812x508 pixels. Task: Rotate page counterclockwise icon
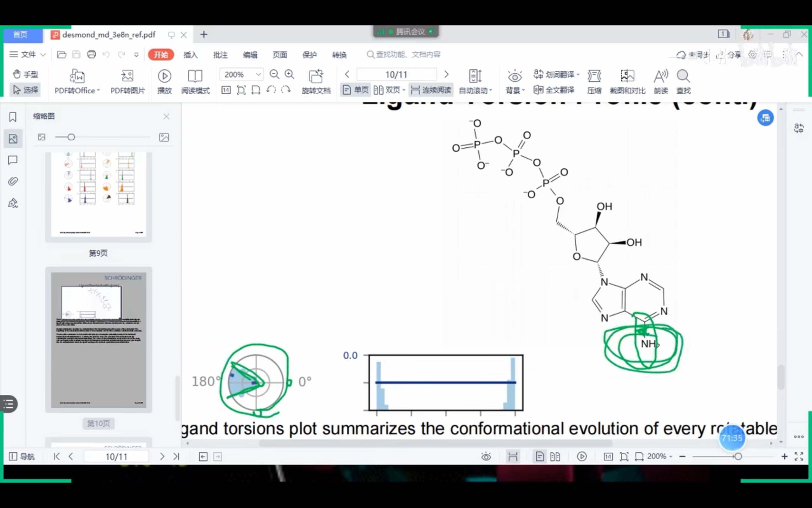coord(271,90)
